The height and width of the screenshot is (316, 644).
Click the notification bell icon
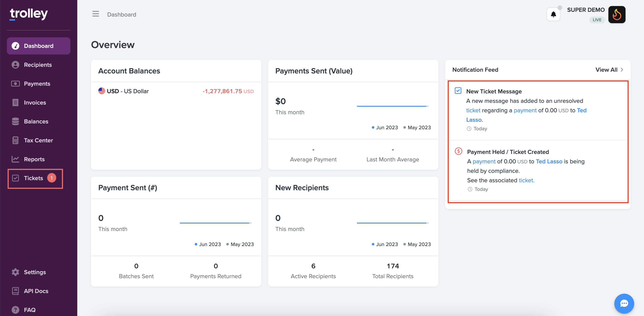point(553,15)
